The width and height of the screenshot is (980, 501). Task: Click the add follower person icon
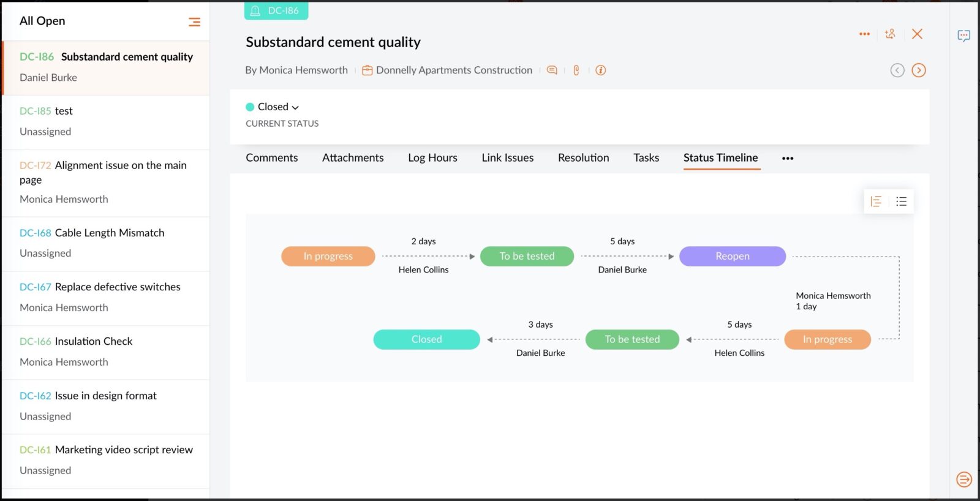[890, 34]
